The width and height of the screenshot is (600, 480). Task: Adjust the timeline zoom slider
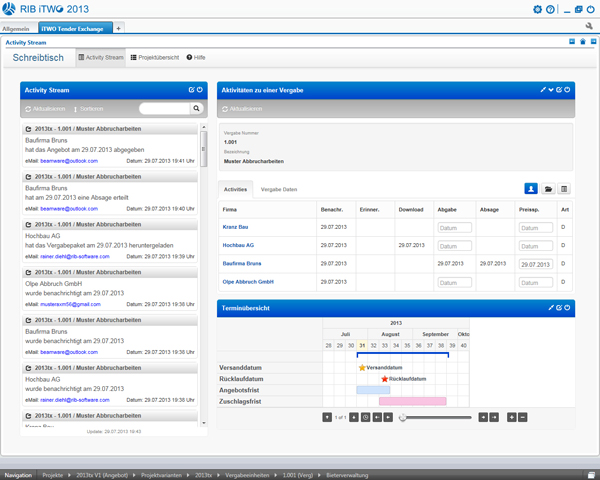point(403,416)
